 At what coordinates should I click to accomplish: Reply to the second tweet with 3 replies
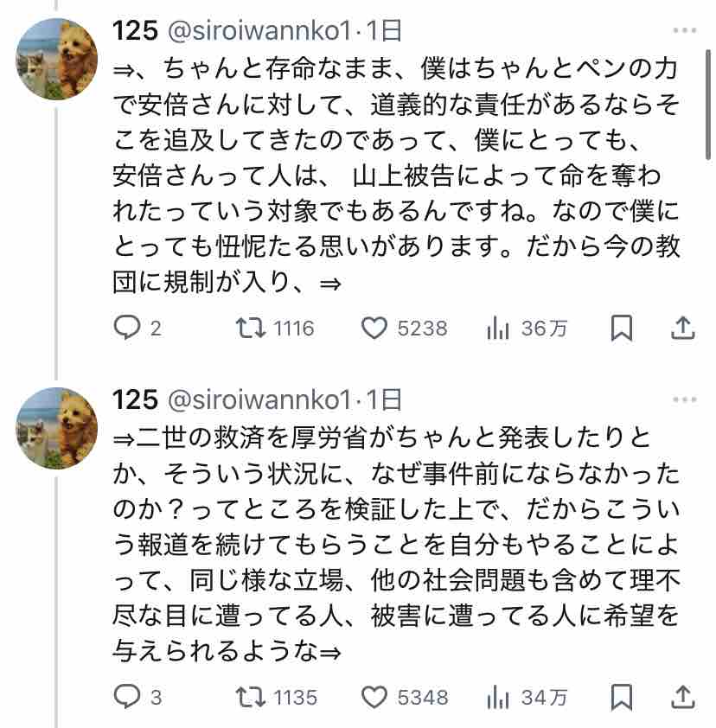pos(128,696)
